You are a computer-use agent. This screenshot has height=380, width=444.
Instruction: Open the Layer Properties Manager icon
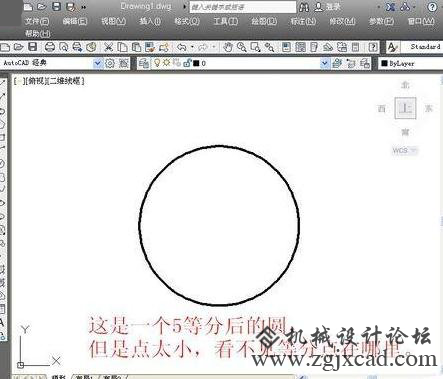pos(144,63)
